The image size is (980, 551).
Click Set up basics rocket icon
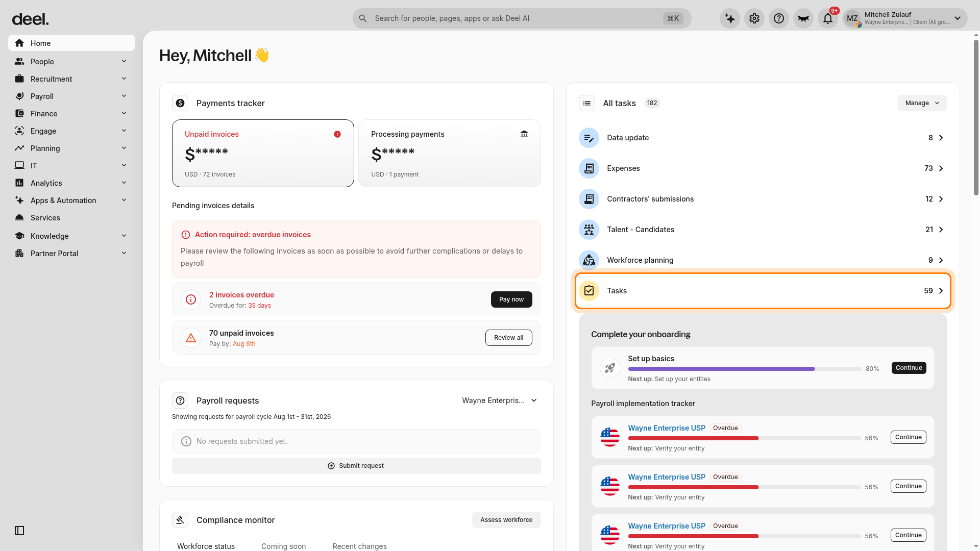[x=610, y=368]
